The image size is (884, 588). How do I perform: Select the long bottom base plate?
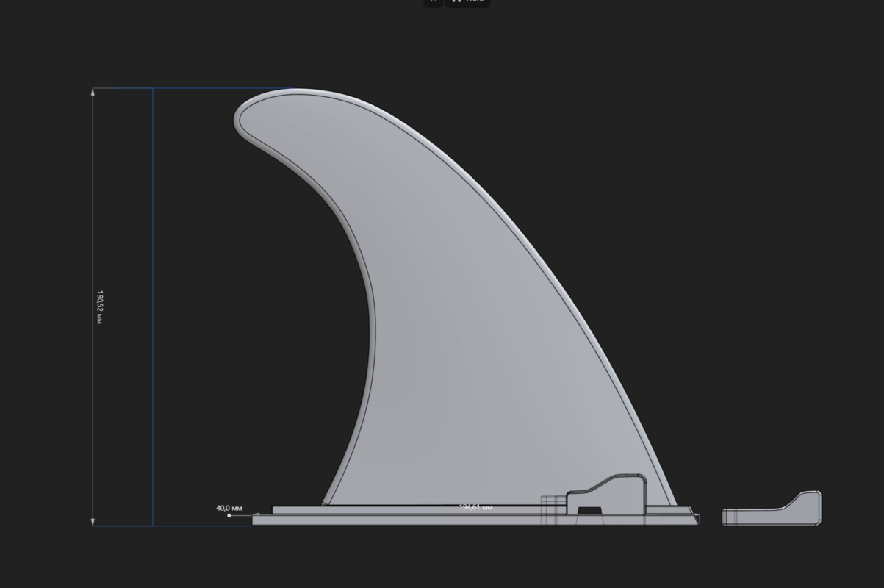click(475, 520)
